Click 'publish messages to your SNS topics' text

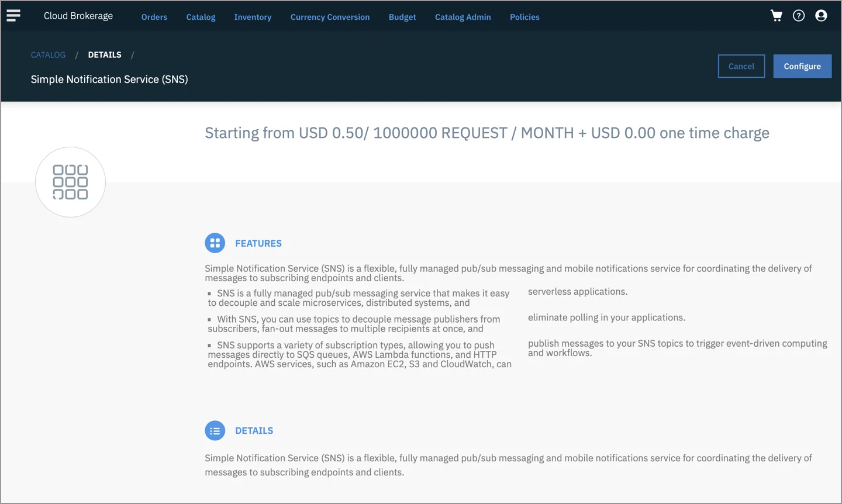click(678, 348)
